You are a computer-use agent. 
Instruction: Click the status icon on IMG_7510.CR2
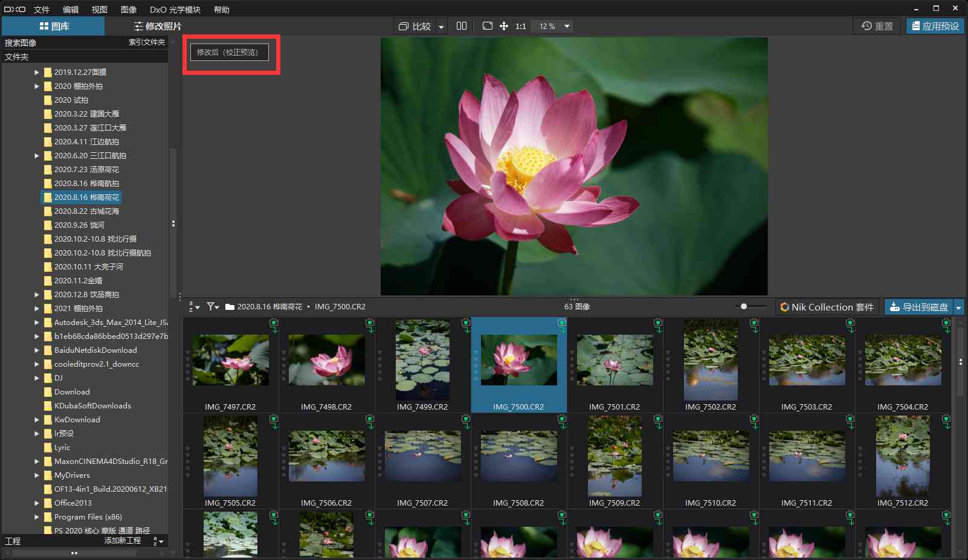(754, 422)
